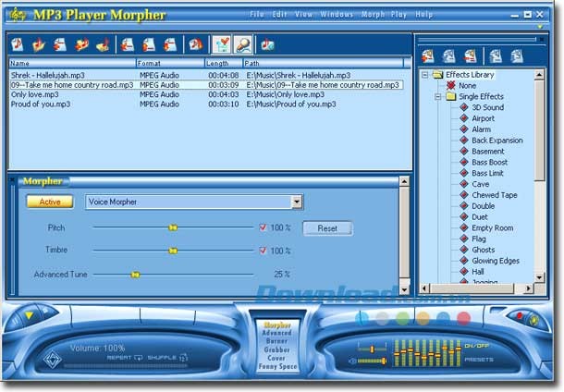
Task: Choose the Chewed Tape effect
Action: pyautogui.click(x=495, y=195)
